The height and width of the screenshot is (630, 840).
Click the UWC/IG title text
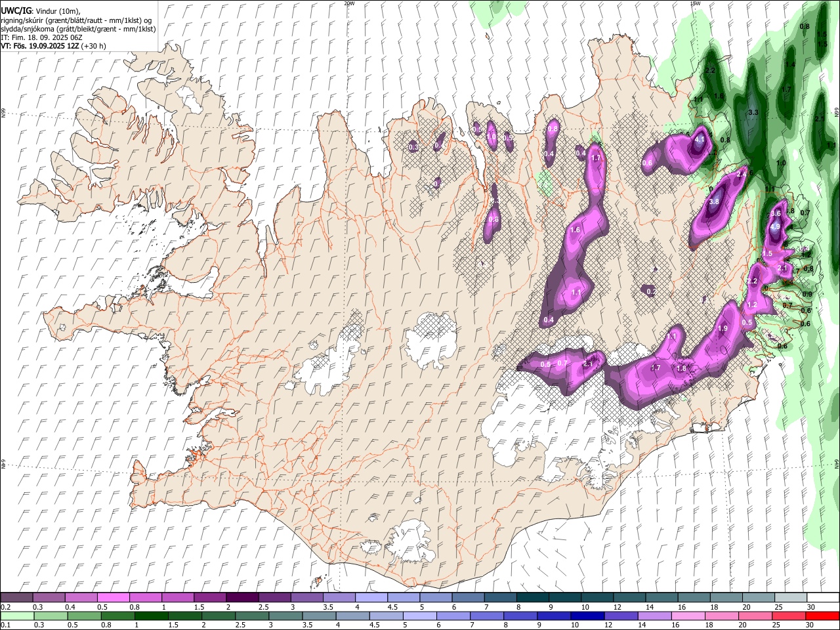16,10
